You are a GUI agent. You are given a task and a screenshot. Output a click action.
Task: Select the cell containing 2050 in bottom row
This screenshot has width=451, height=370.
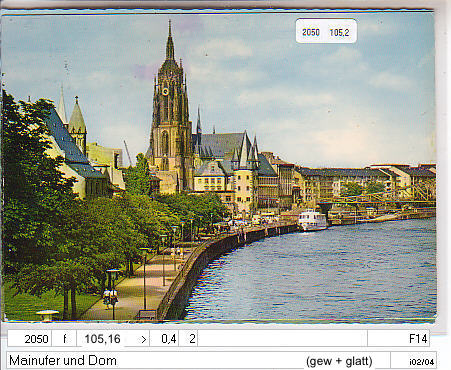(x=29, y=339)
